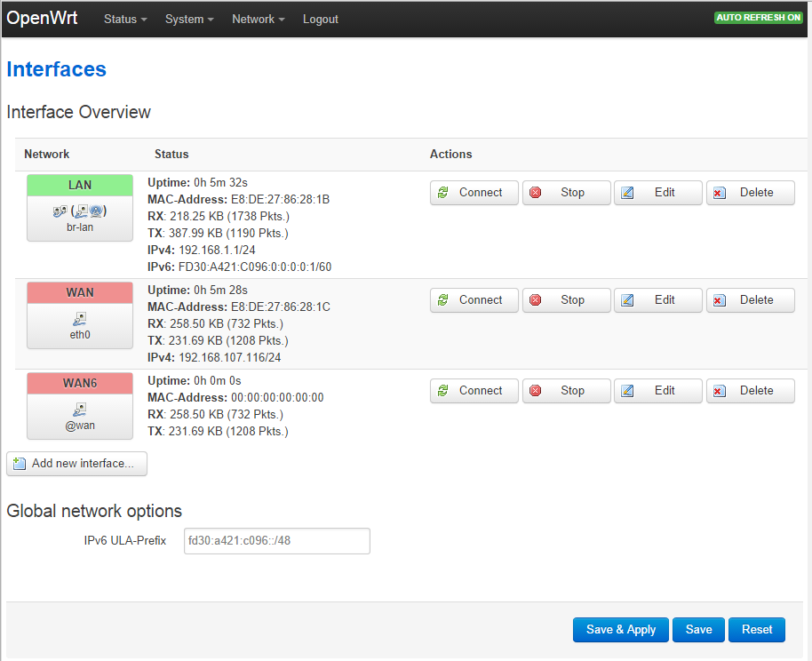The width and height of the screenshot is (812, 661).
Task: Expand the Status dropdown menu
Action: click(x=124, y=19)
